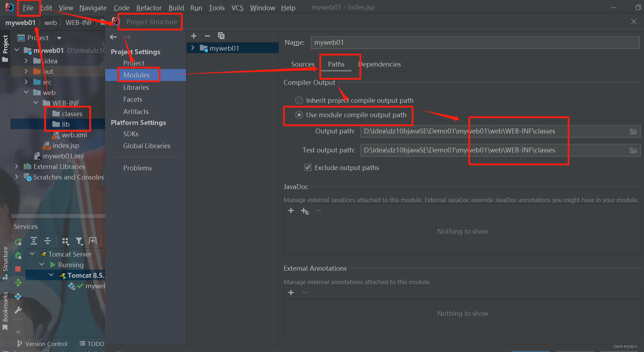The image size is (644, 352).
Task: Click the Back arrow in Project Structure
Action: coord(113,37)
